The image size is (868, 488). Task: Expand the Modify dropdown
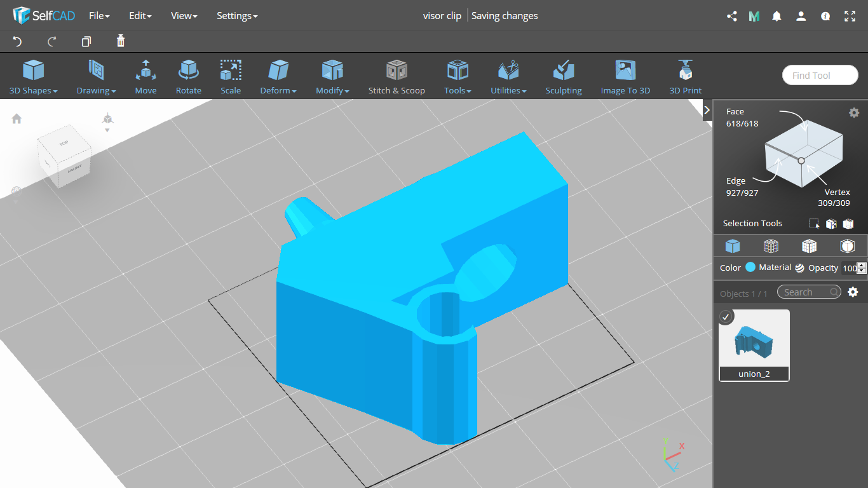(x=332, y=77)
